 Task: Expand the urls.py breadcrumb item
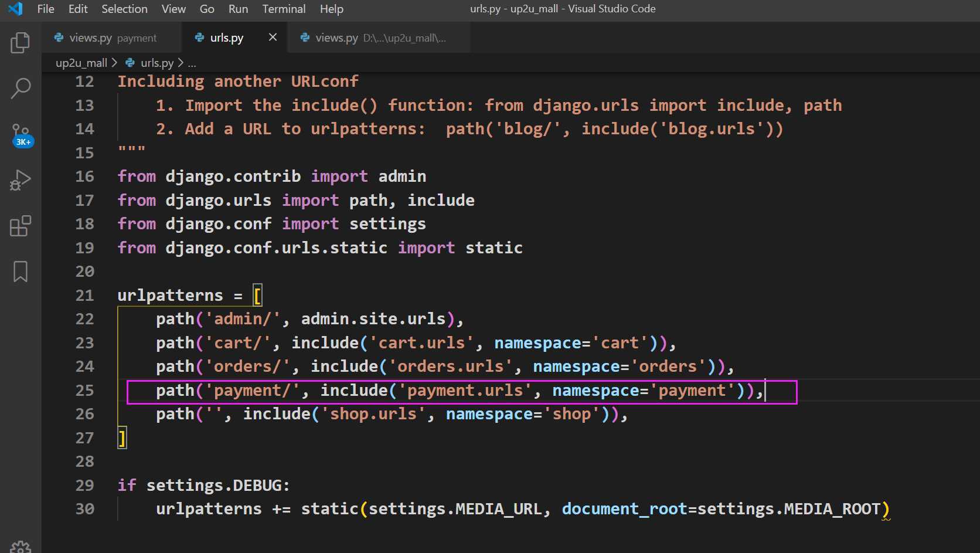tap(156, 63)
